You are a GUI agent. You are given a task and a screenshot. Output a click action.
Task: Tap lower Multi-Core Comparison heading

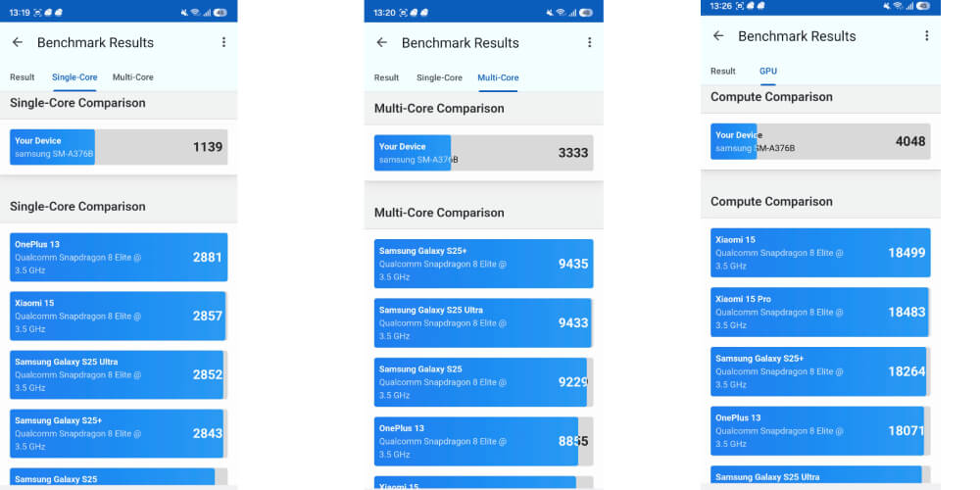tap(439, 213)
